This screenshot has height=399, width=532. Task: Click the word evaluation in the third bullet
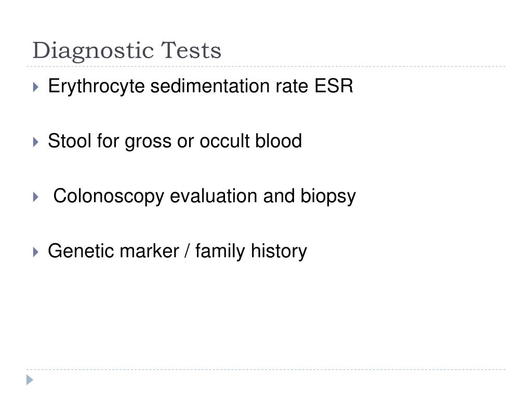pos(214,196)
